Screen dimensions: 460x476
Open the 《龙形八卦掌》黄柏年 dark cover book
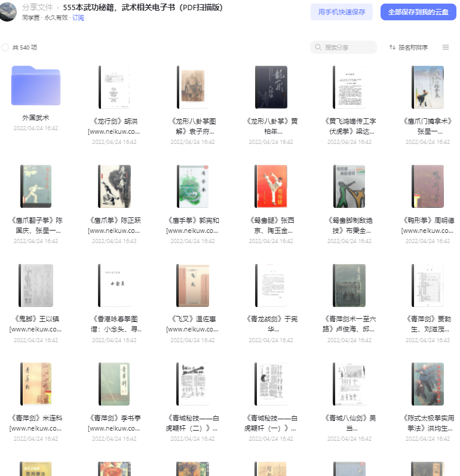pyautogui.click(x=271, y=87)
